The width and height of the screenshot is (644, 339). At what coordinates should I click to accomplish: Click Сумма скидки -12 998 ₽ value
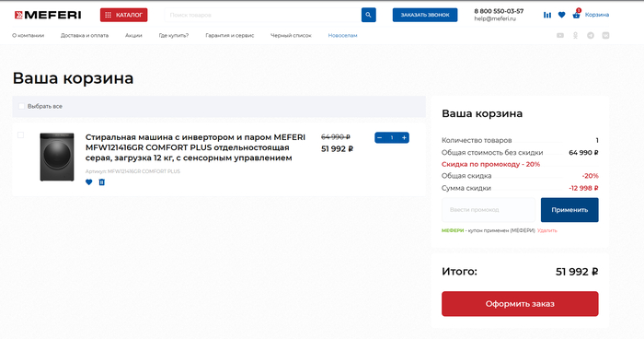click(583, 188)
